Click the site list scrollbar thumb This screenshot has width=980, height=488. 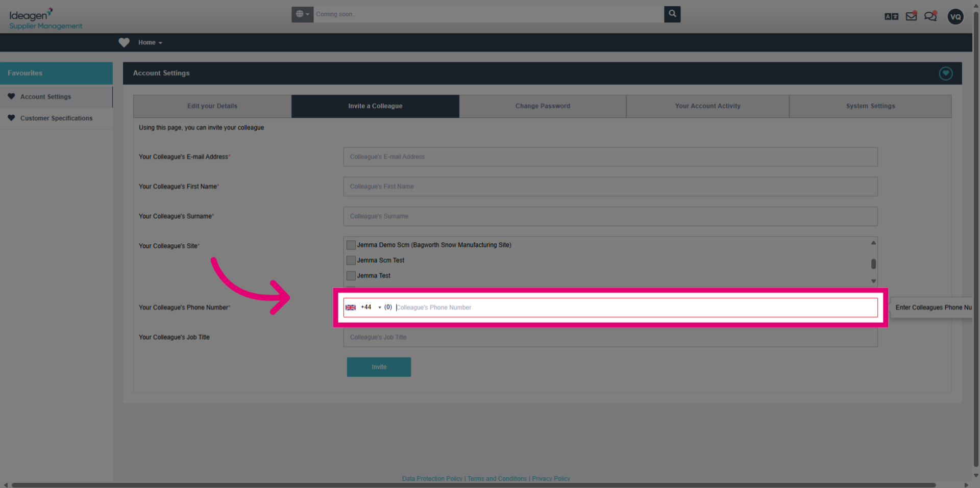click(873, 264)
